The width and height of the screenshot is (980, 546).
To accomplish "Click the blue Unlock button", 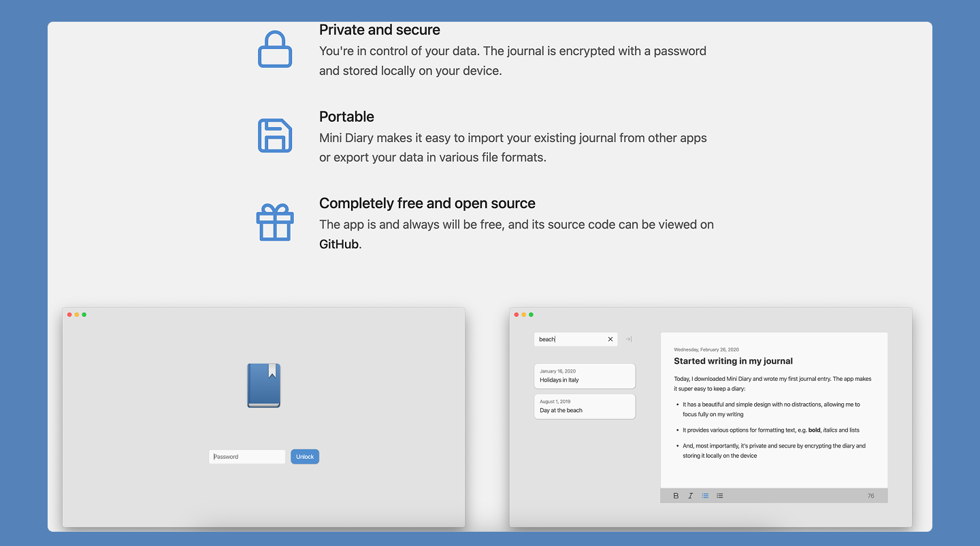I will point(305,457).
